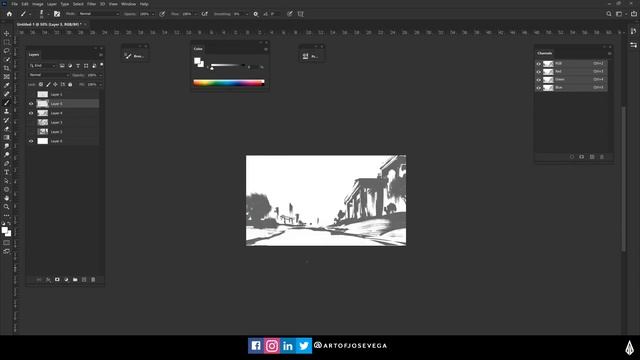Toggle visibility of the RGB channel
The image size is (640, 360).
click(538, 64)
